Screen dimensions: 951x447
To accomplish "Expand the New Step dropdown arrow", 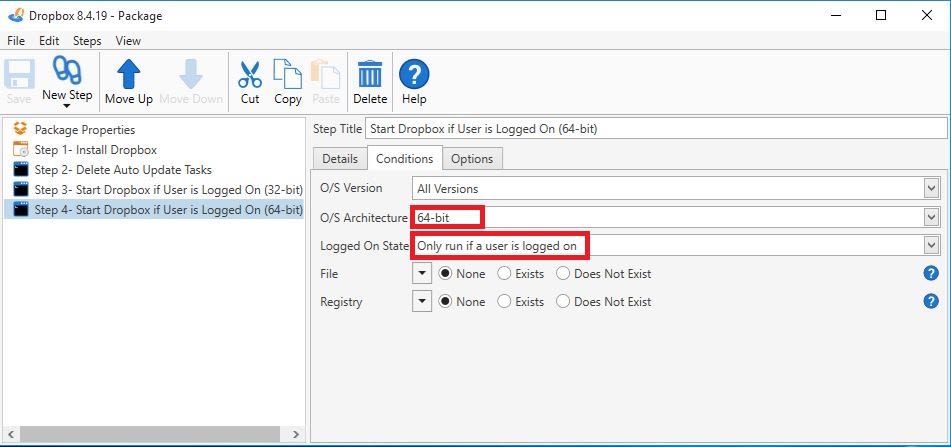I will click(x=67, y=106).
